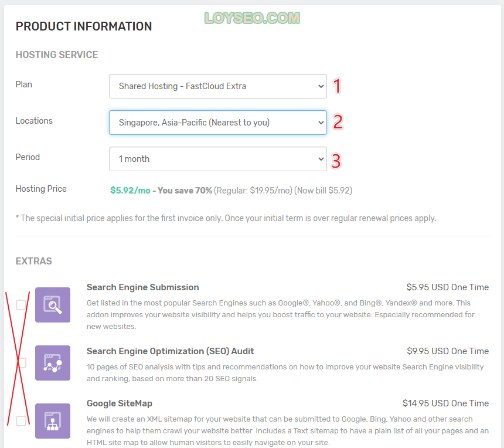
Task: Click the PRODUCT INFORMATION heading
Action: click(x=84, y=26)
